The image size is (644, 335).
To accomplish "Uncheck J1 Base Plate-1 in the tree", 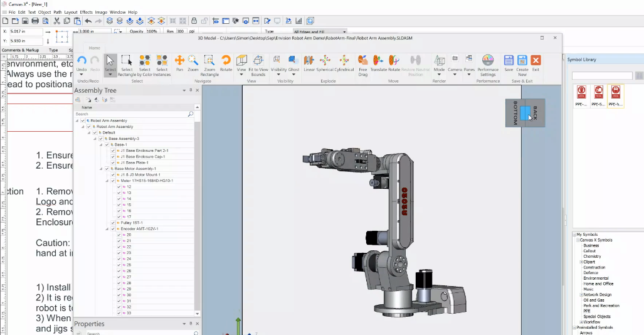I will coord(113,162).
